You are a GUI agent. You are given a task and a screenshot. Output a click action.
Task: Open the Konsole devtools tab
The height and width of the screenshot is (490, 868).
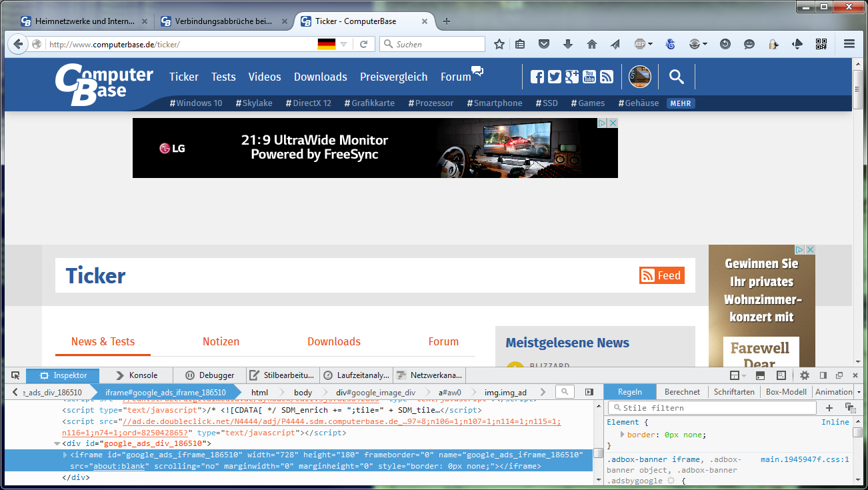pos(137,375)
